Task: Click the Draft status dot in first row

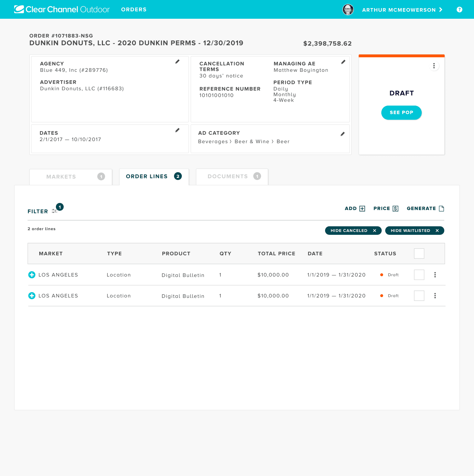Action: (382, 275)
